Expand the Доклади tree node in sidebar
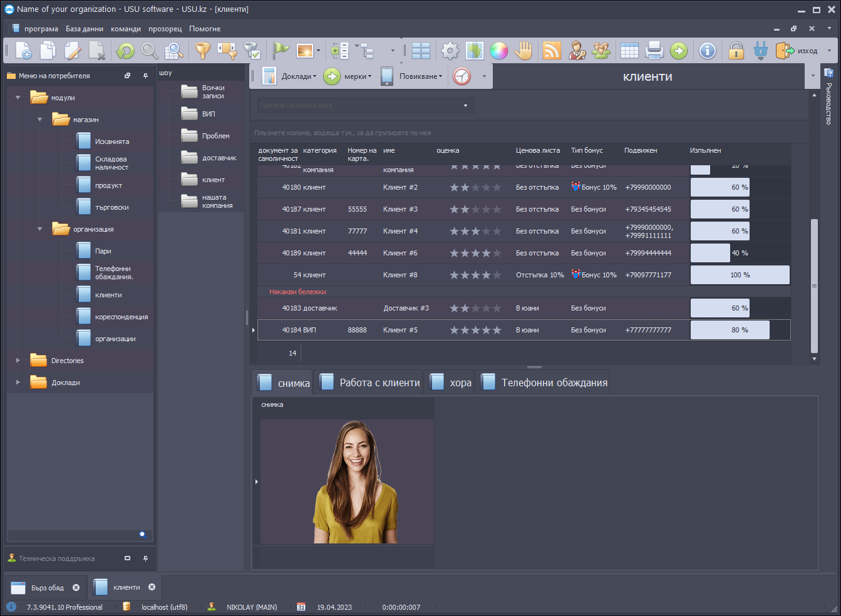This screenshot has height=616, width=841. coord(18,382)
